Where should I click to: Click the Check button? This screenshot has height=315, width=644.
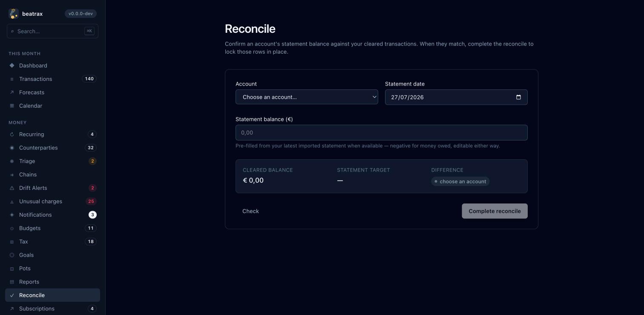[x=250, y=211]
